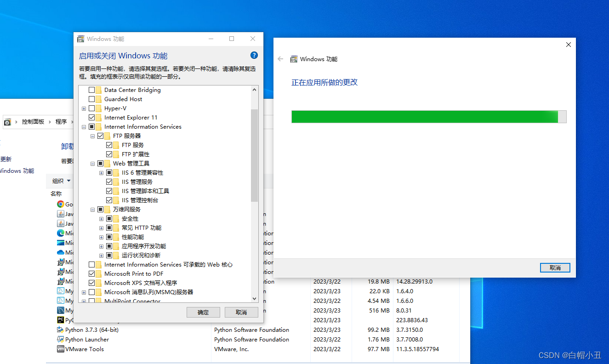Toggle the Microsoft XPS 文档写入程序 checkbox

[91, 283]
